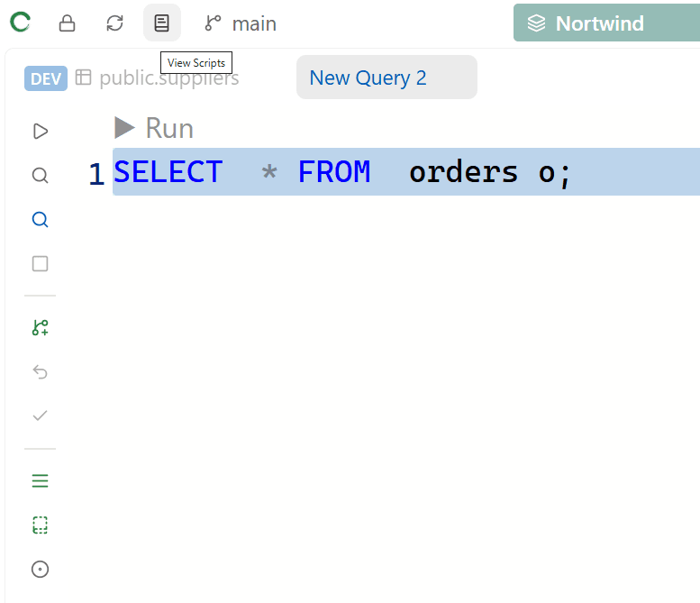This screenshot has height=603, width=700.
Task: Click the lock icon in top toolbar
Action: click(67, 23)
